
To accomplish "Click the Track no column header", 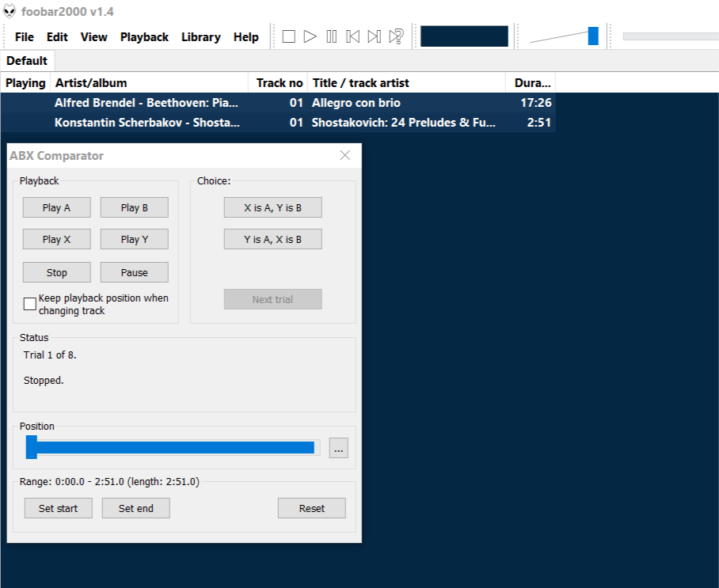I will point(278,83).
